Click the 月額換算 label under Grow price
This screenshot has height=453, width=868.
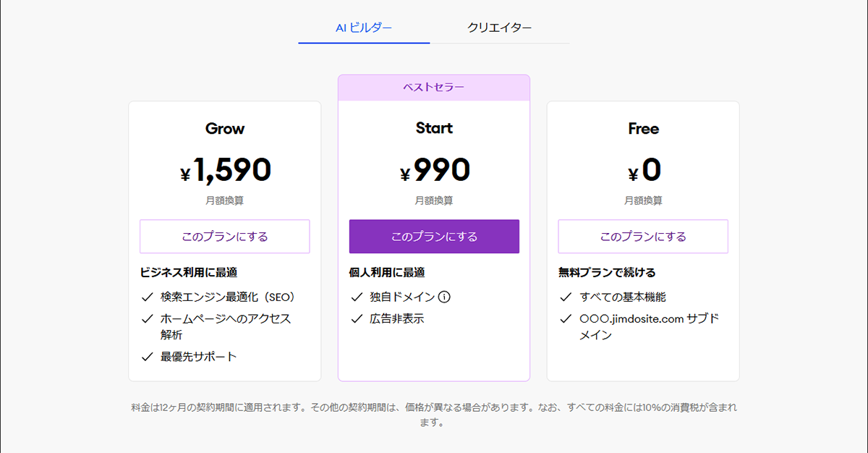(224, 200)
